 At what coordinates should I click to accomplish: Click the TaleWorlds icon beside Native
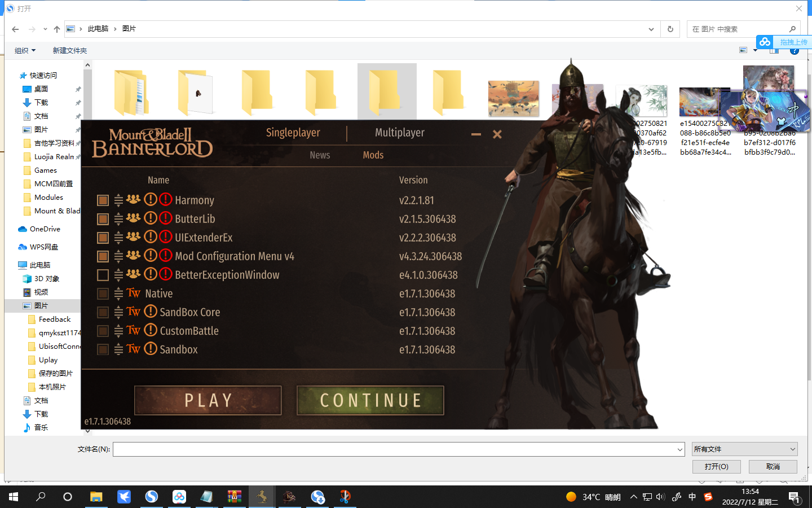(133, 292)
